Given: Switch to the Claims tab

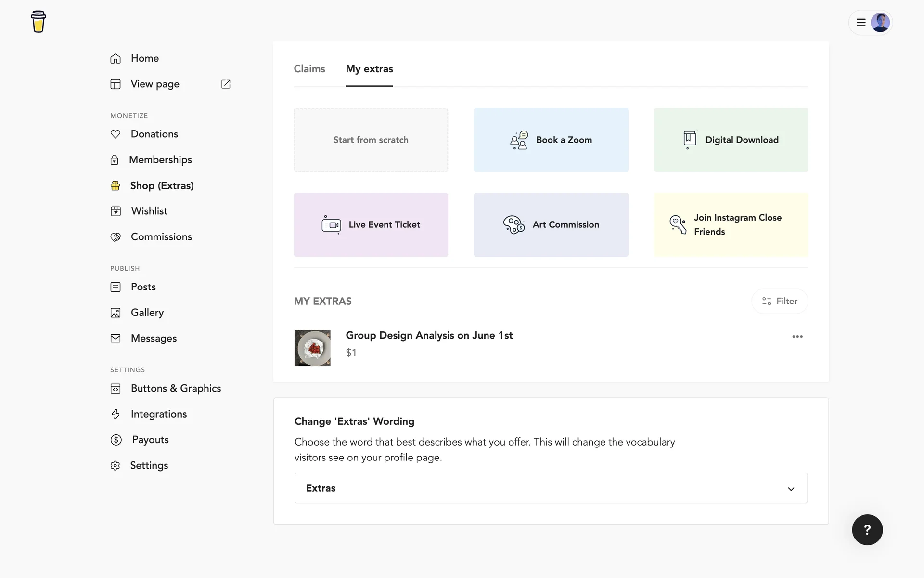Looking at the screenshot, I should tap(309, 69).
